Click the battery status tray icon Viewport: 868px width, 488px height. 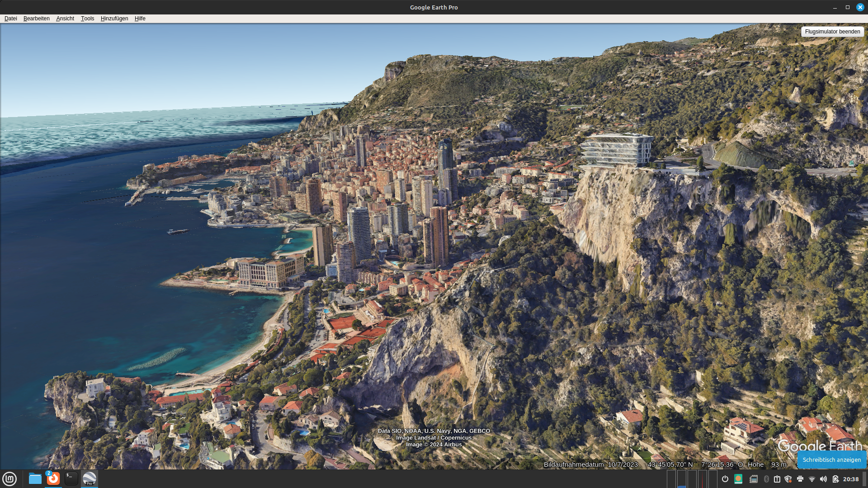835,479
